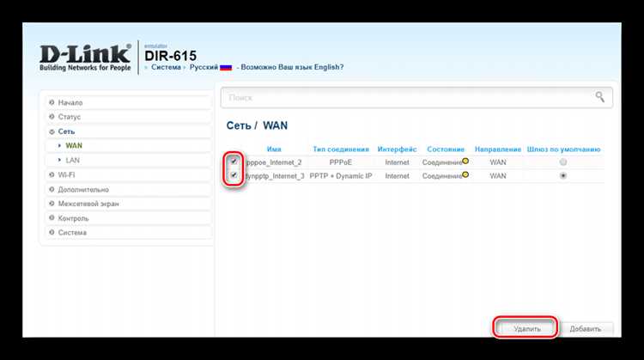The height and width of the screenshot is (360, 644).
Task: Click the Добавить button
Action: click(586, 329)
